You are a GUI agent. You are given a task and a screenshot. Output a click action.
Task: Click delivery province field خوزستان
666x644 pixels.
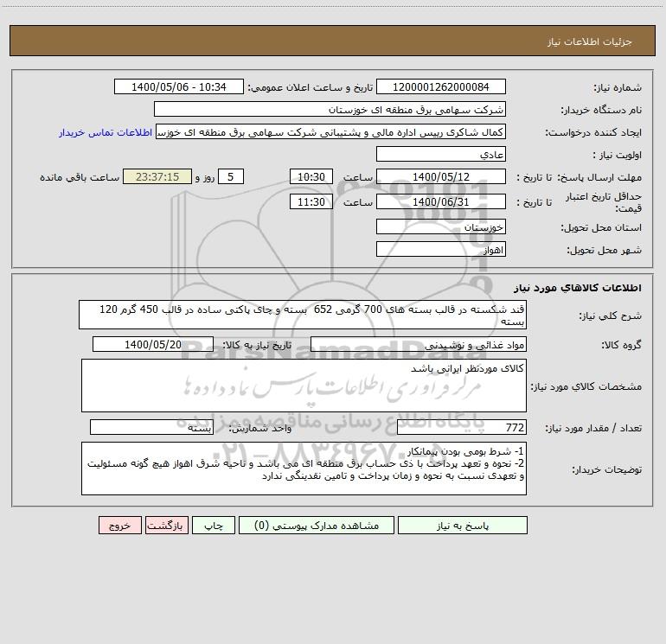441,226
